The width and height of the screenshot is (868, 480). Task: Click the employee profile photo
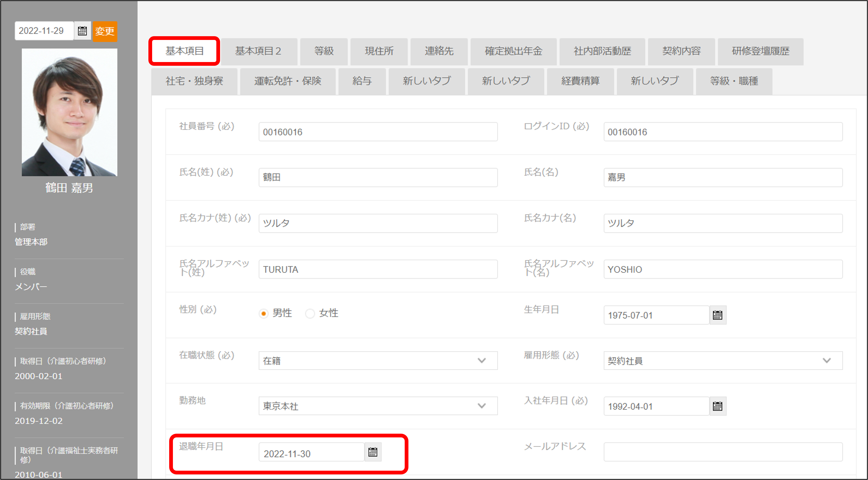click(x=70, y=112)
